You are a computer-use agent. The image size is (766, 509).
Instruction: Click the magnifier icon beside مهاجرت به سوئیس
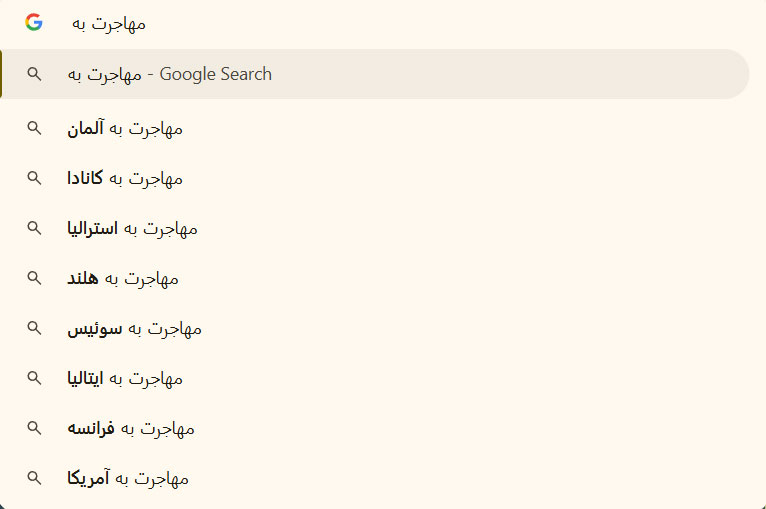pyautogui.click(x=34, y=328)
